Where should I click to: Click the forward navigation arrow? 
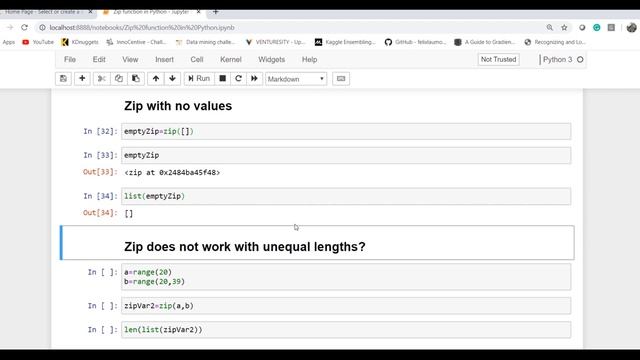click(x=10, y=27)
